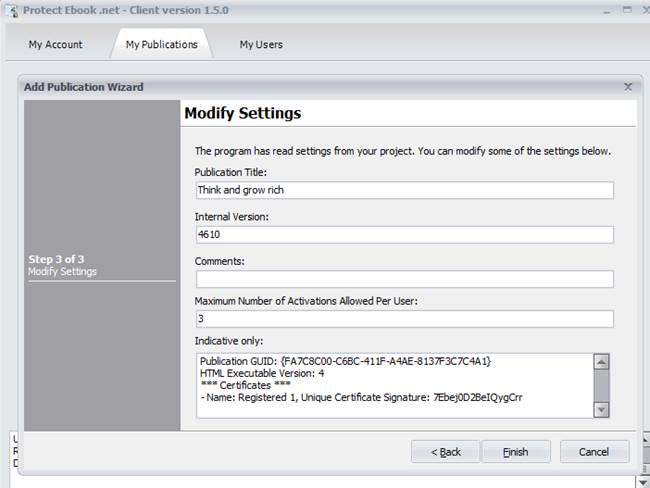Switch to the My Account tab
This screenshot has width=650, height=488.
(x=56, y=44)
